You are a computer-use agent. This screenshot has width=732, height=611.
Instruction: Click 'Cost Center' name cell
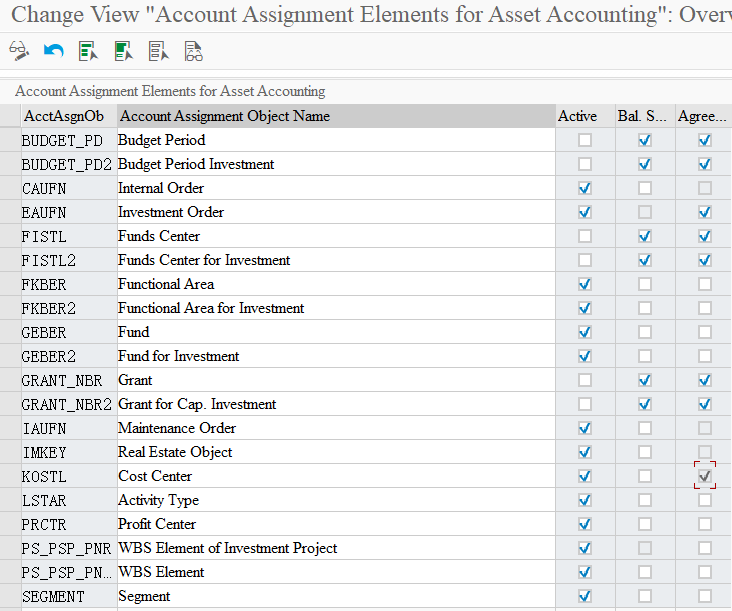(x=336, y=476)
